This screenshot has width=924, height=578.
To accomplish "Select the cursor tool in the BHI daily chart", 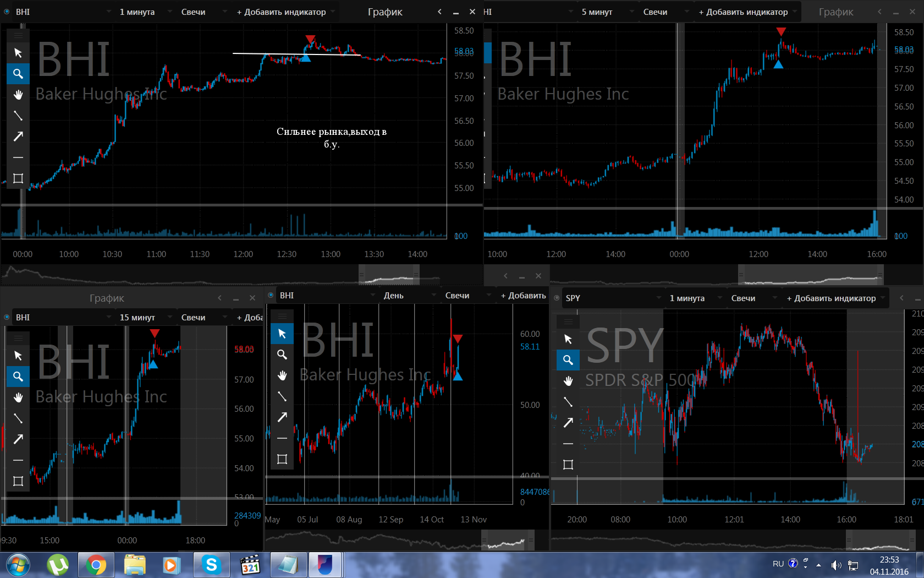I will click(282, 334).
